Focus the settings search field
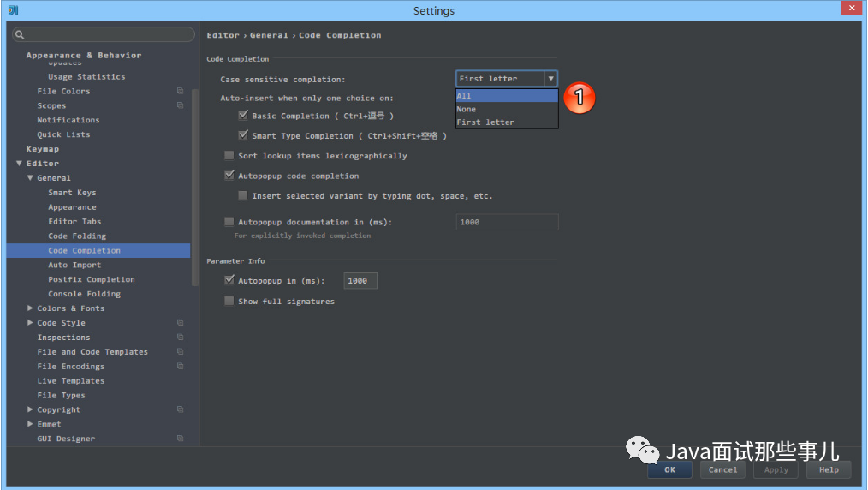 point(104,34)
